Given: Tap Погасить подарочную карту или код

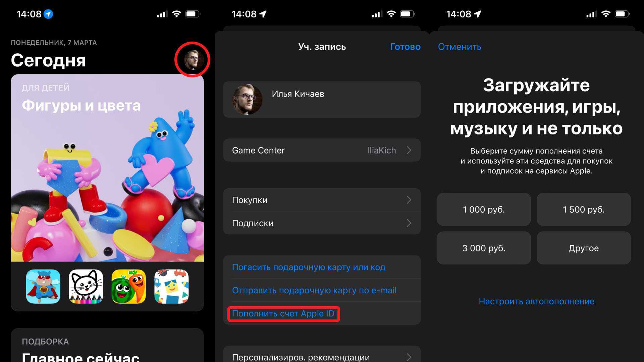Looking at the screenshot, I should click(309, 267).
